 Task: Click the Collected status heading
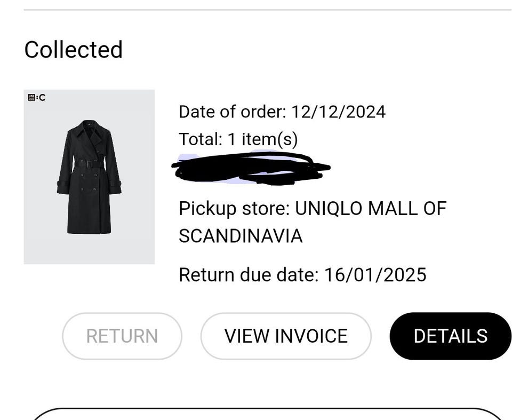(73, 50)
